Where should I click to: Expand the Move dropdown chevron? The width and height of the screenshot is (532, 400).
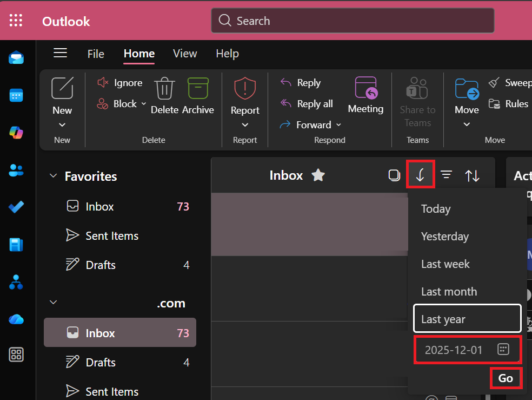467,124
